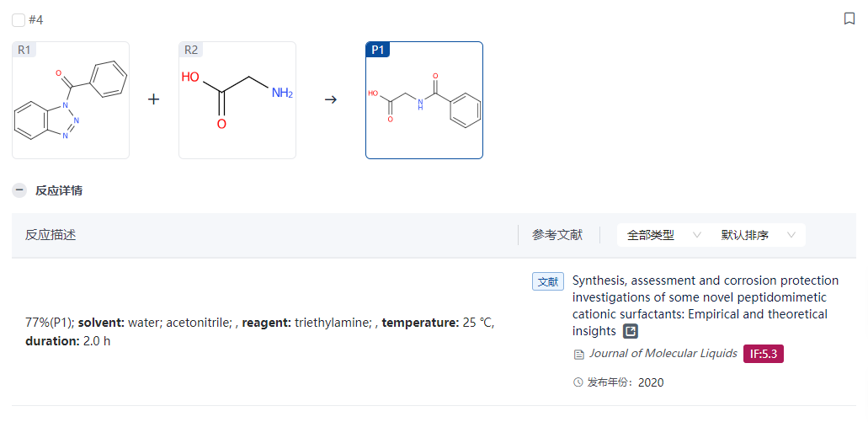Image resolution: width=868 pixels, height=422 pixels.
Task: Click the plus sign between R1 and R2
Action: [x=154, y=99]
